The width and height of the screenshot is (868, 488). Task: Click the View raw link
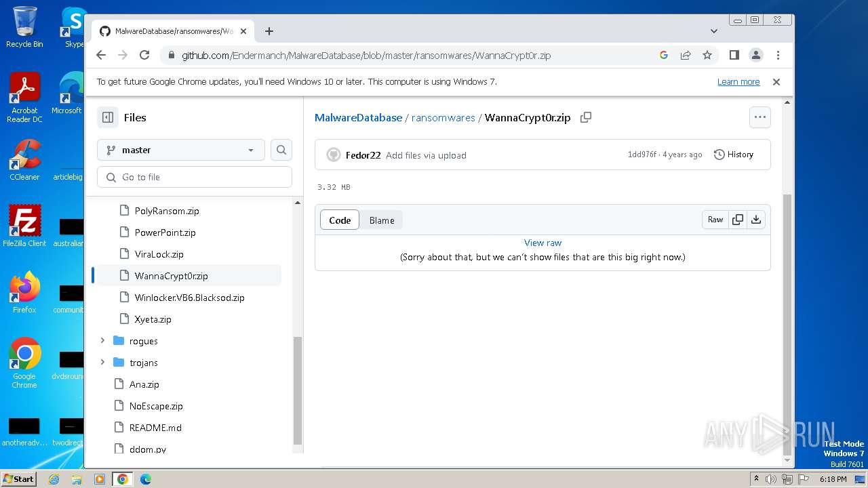click(542, 243)
